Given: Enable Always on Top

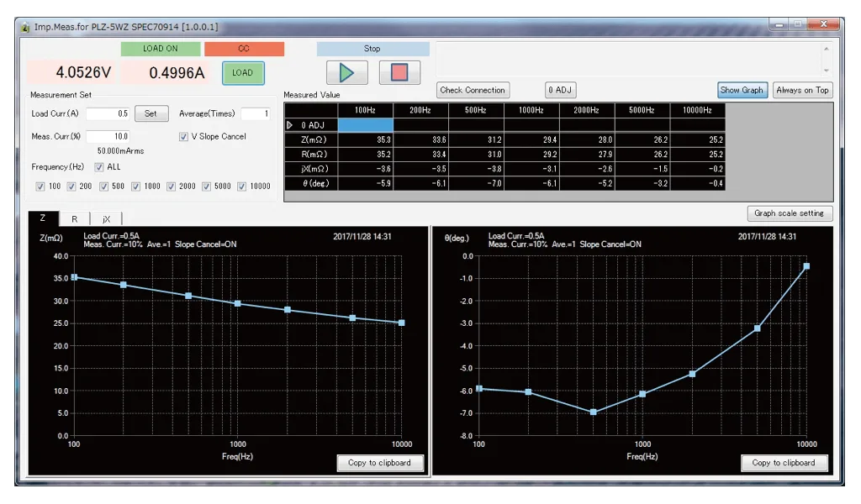Looking at the screenshot, I should (x=802, y=90).
